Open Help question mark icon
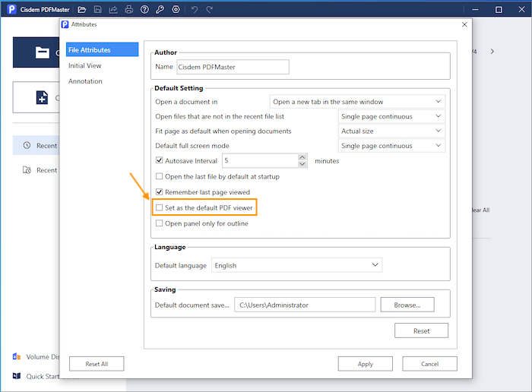Viewport: 532px width, 392px height. pos(144,9)
